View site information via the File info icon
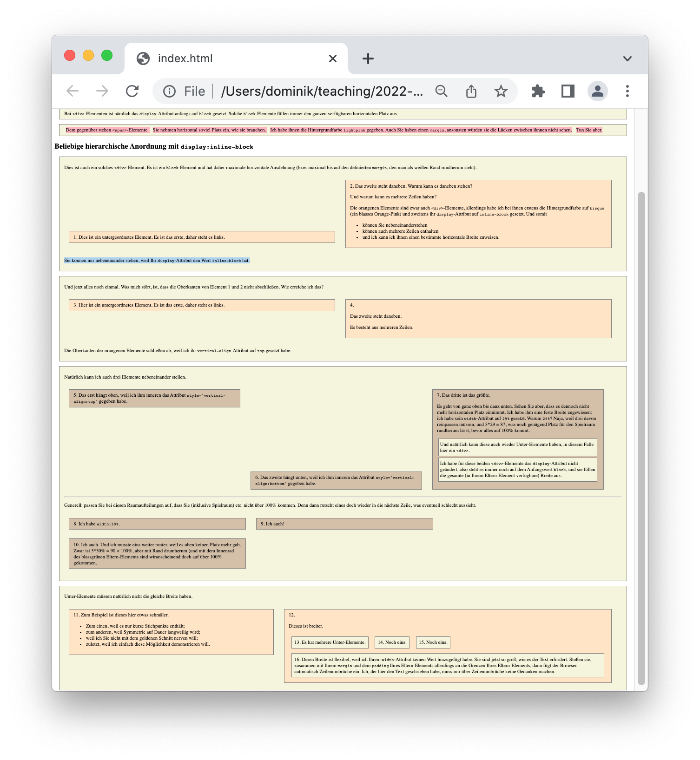Viewport: 700px width, 760px height. [169, 91]
